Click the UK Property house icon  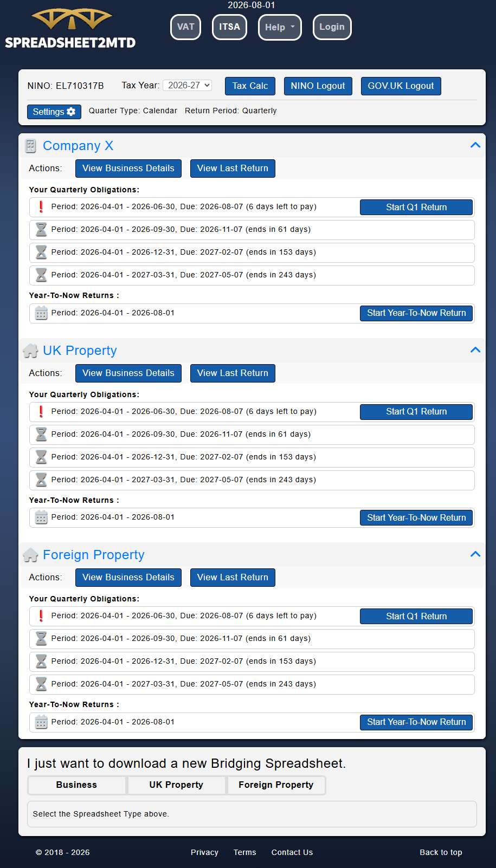point(31,351)
